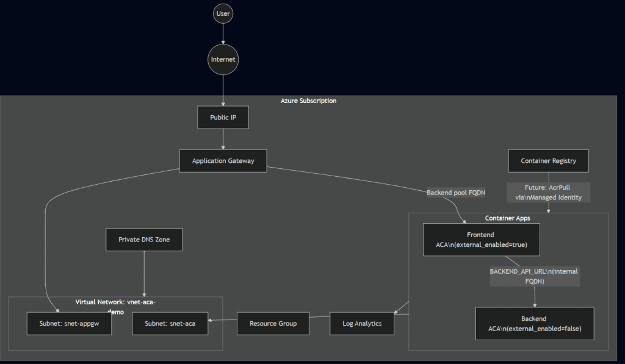Viewport: 625px width, 364px height.
Task: Click the arrow from Public IP to Application Gateway
Action: 223,139
